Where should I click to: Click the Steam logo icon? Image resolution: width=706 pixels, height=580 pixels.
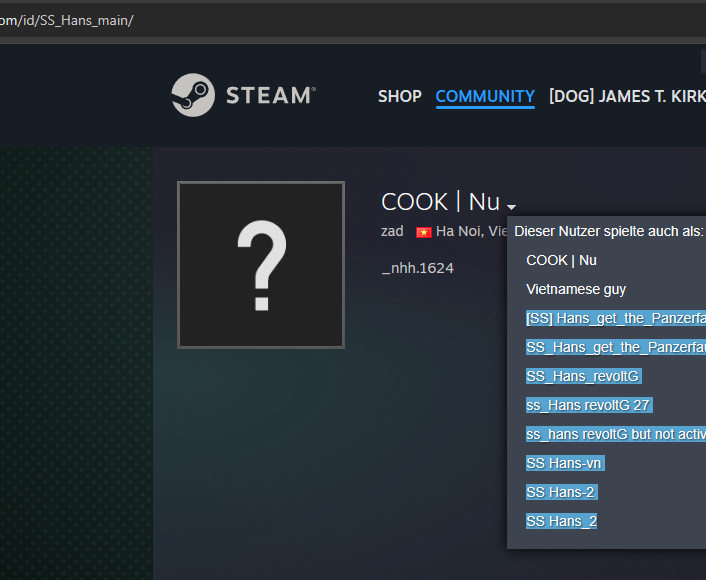pyautogui.click(x=192, y=95)
